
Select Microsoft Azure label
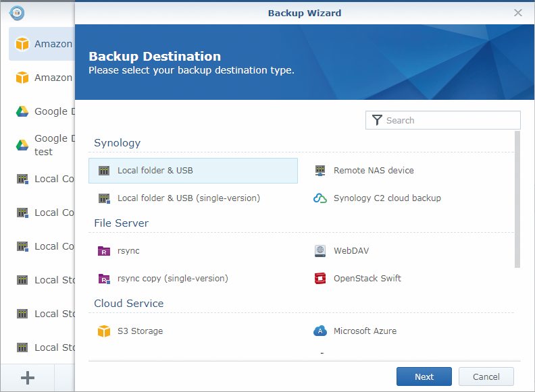tap(365, 331)
